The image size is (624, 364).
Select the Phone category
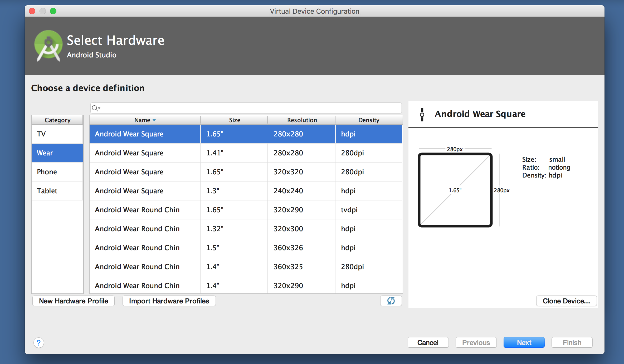pyautogui.click(x=57, y=172)
